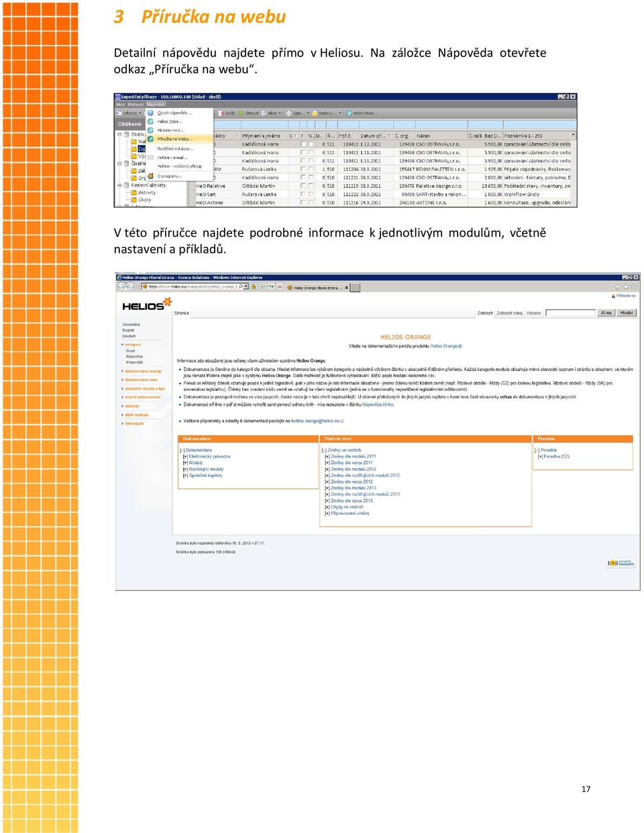Open the 'Poradna (CZ)' link
Viewport: 644px width, 833px height.
[x=556, y=456]
